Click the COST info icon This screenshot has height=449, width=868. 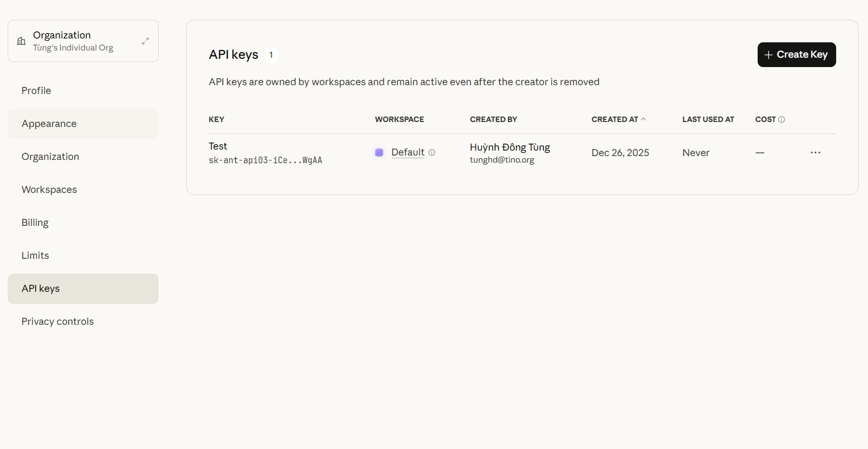pyautogui.click(x=782, y=120)
